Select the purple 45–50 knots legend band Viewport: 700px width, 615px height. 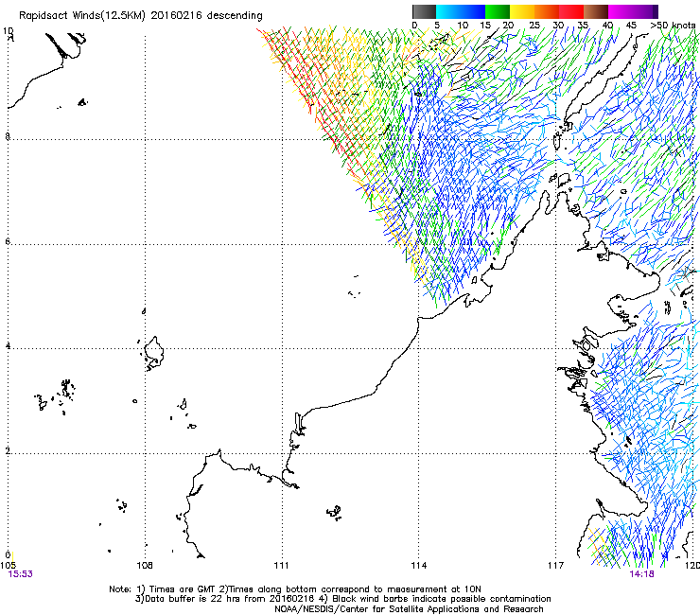pos(645,11)
